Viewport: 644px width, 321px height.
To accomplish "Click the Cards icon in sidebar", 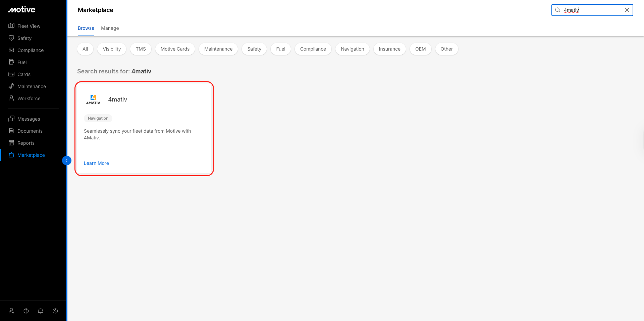I will pos(11,74).
